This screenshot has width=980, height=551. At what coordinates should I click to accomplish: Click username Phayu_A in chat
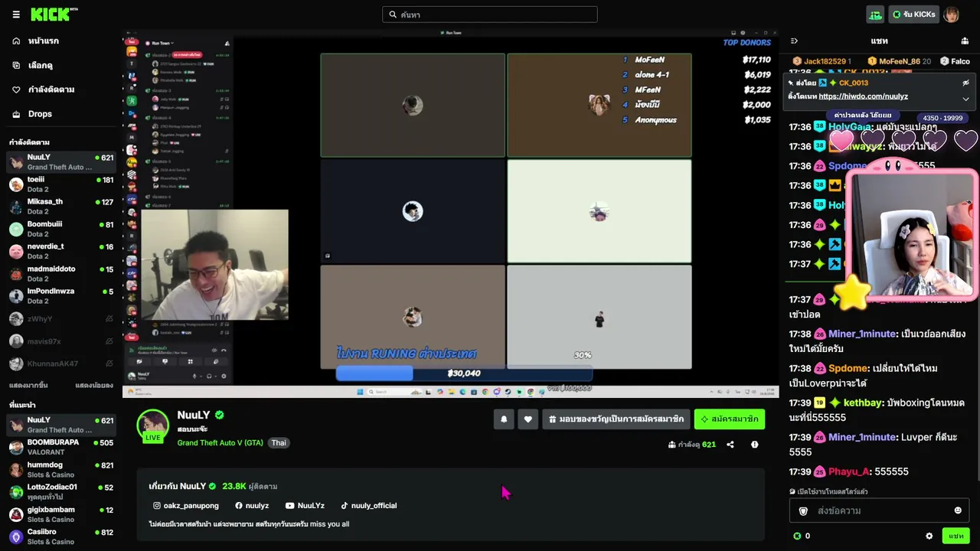coord(849,471)
